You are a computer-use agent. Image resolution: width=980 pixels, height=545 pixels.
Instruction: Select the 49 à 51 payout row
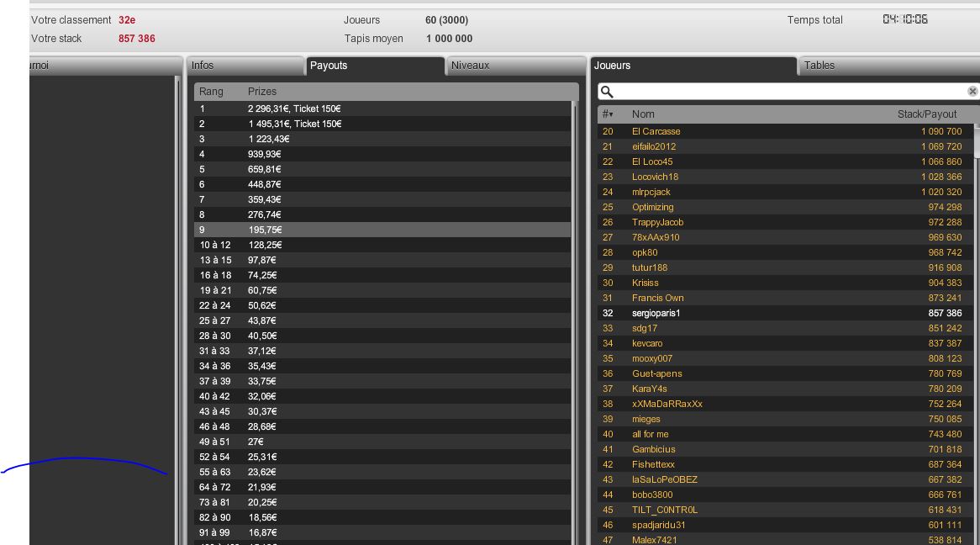382,442
